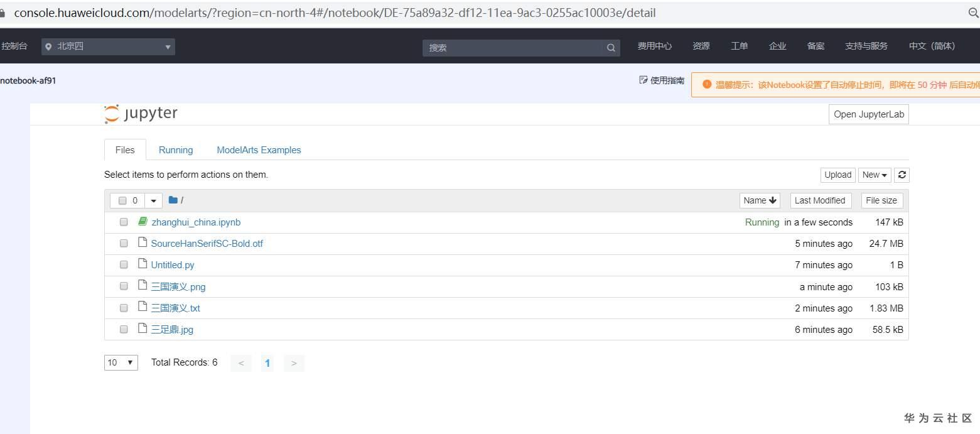Open the ModelArts Examples tab
980x434 pixels.
tap(259, 149)
